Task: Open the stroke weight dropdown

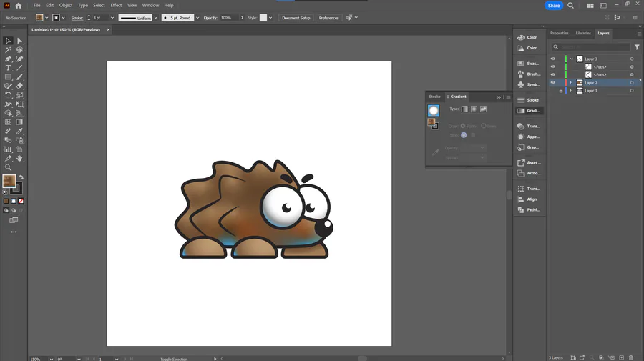Action: [x=112, y=18]
